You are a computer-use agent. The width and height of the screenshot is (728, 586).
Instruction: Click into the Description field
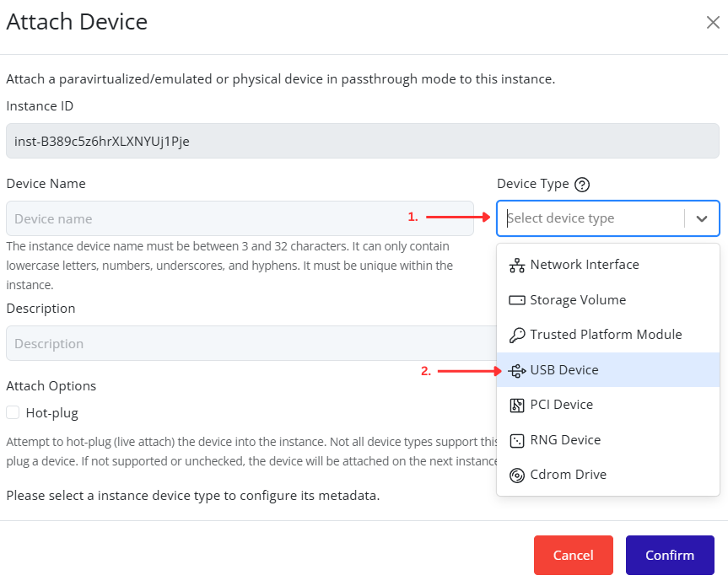[251, 343]
